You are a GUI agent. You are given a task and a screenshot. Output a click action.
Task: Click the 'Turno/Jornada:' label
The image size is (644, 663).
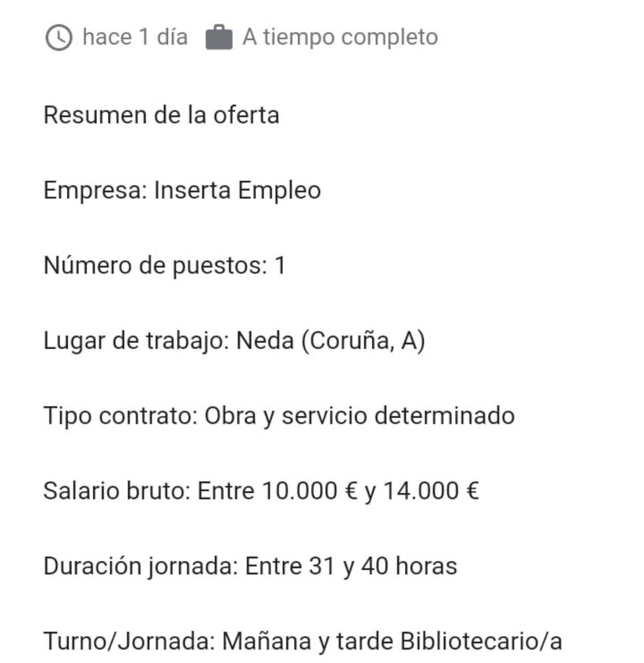click(129, 642)
